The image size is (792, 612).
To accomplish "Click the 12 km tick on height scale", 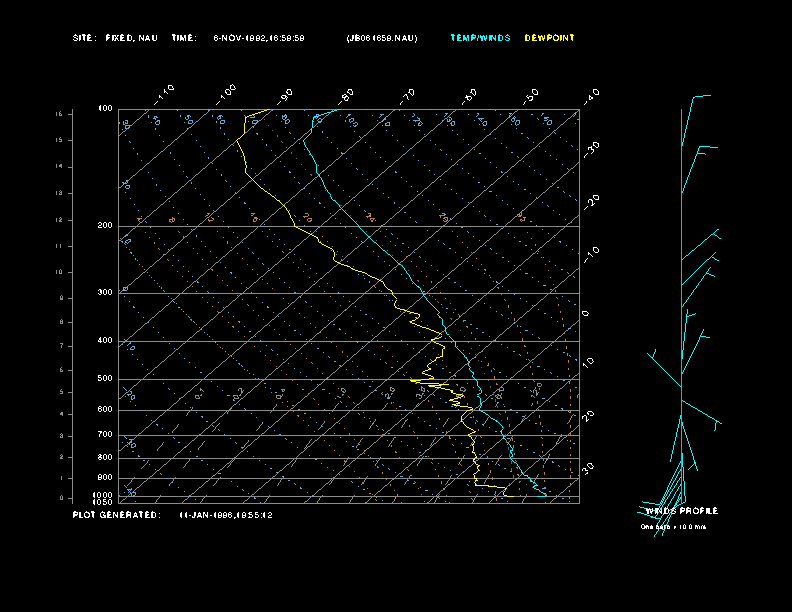I will 59,220.
